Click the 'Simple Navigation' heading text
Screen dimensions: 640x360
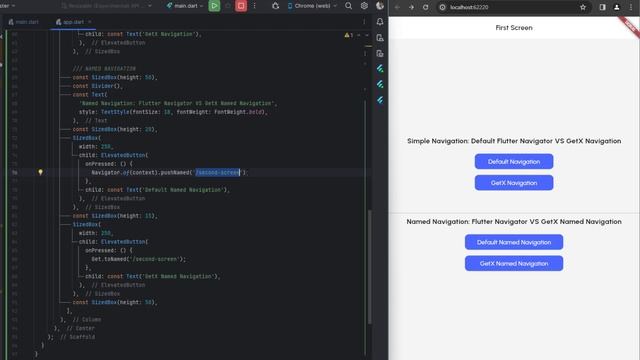514,141
